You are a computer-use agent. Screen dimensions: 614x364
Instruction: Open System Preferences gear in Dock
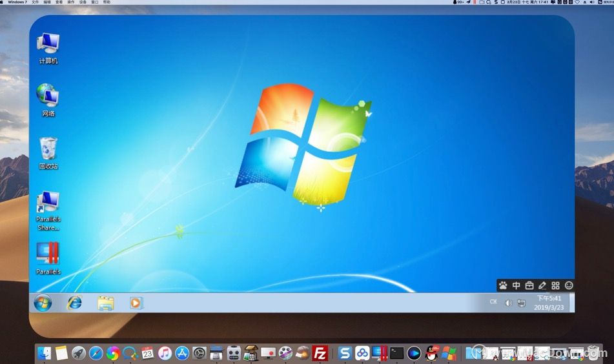[200, 354]
